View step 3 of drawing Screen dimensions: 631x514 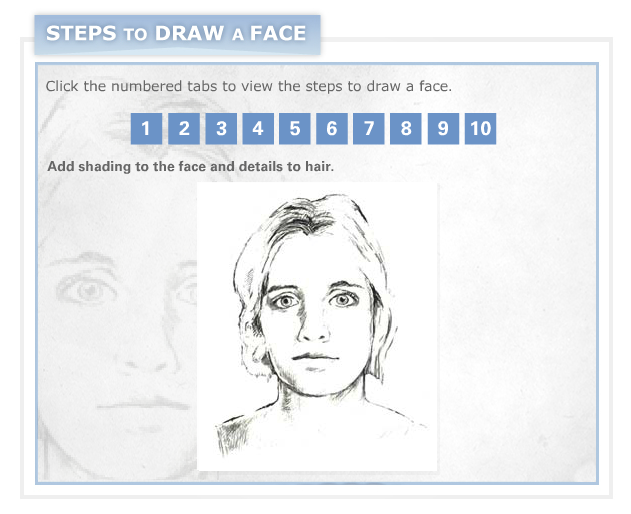tap(221, 128)
